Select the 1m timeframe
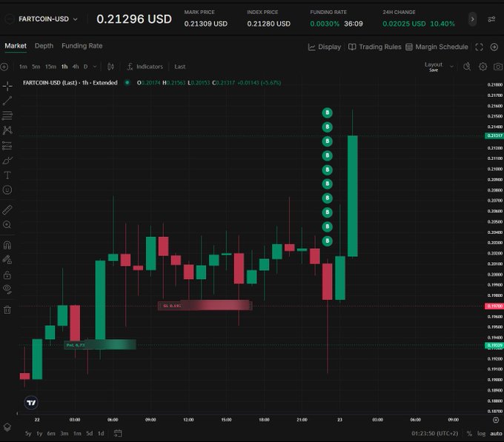This screenshot has height=442, width=504. [x=23, y=67]
